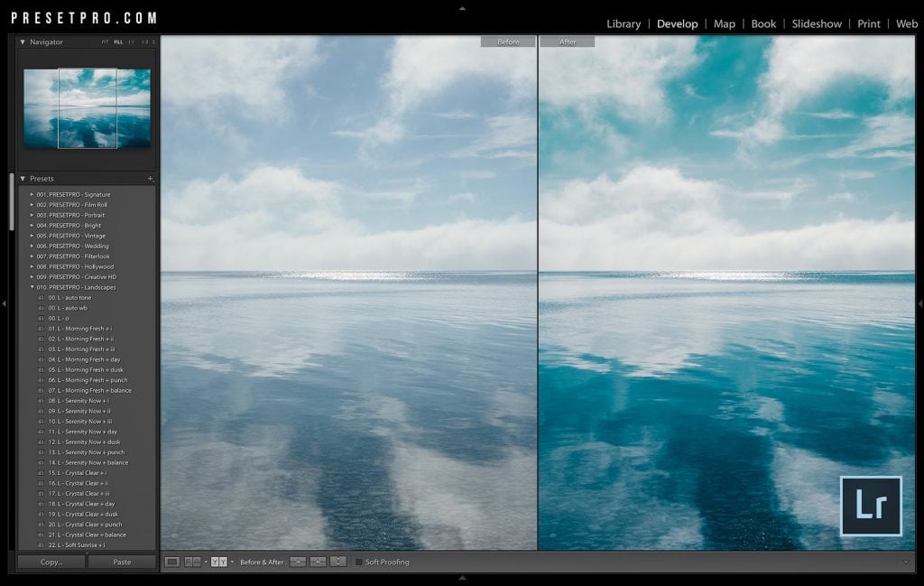Collapse the Presets panel triangle
The image size is (924, 586).
[x=23, y=178]
